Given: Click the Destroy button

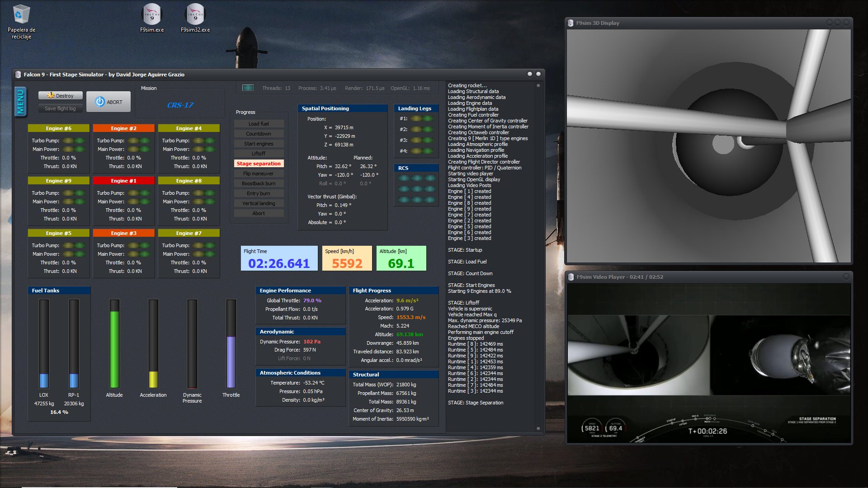Looking at the screenshot, I should 61,95.
